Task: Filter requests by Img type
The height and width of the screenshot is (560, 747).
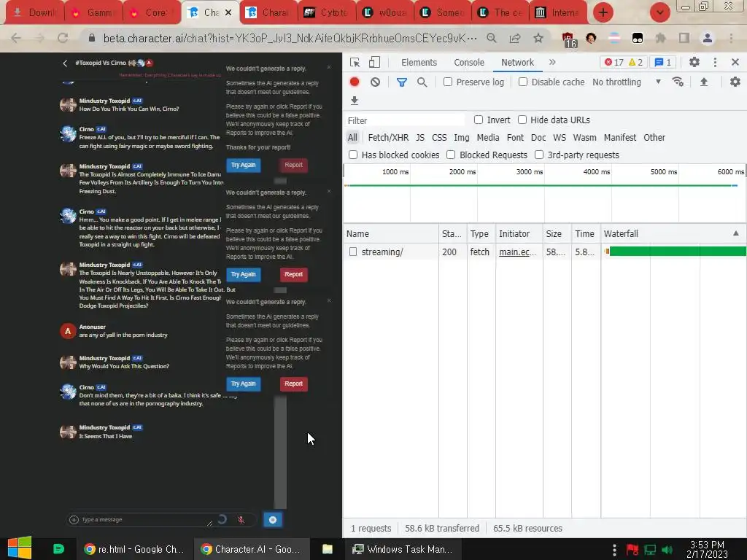Action: click(461, 138)
